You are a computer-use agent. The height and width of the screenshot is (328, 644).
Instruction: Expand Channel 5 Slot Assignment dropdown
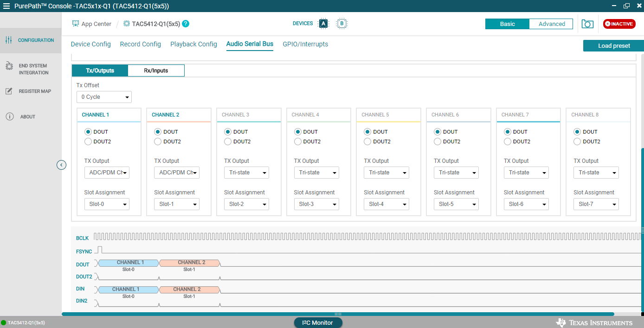pyautogui.click(x=386, y=204)
